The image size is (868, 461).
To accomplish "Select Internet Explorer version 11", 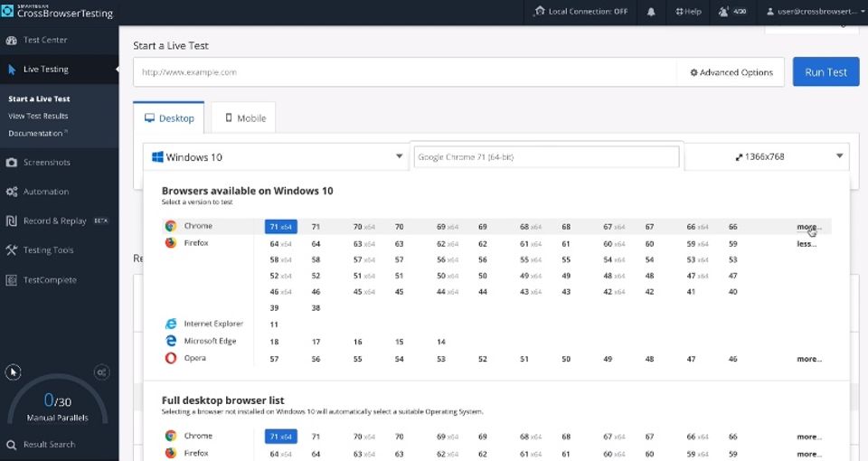I will coord(274,325).
